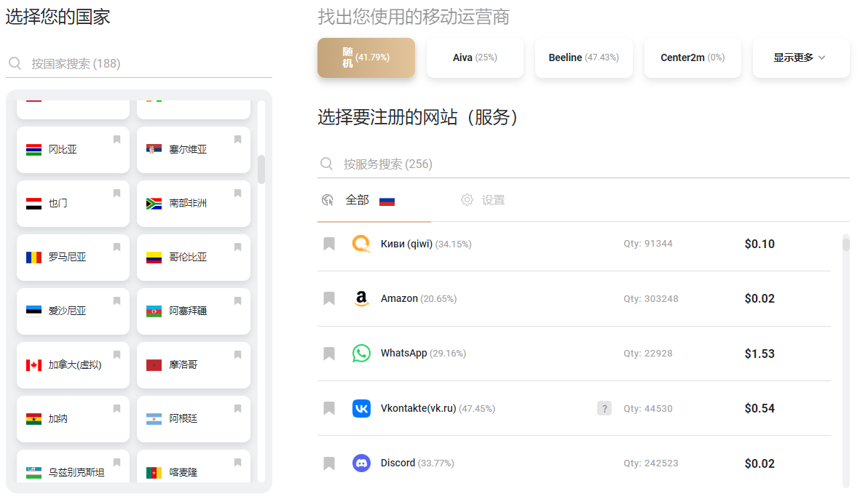The image size is (868, 502).
Task: Click the settings gear icon
Action: 467,200
